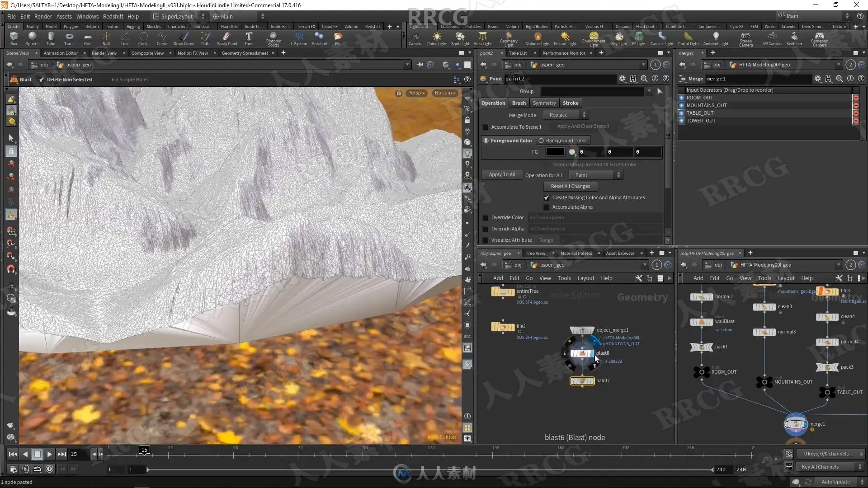868x488 pixels.
Task: Click the L-System shelf tool
Action: click(298, 38)
